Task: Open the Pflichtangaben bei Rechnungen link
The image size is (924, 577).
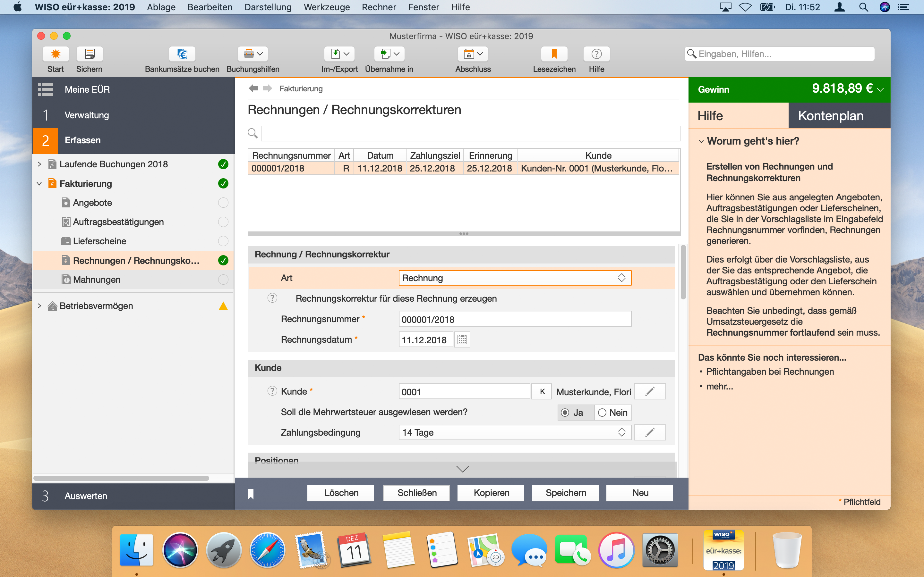Action: (x=769, y=372)
